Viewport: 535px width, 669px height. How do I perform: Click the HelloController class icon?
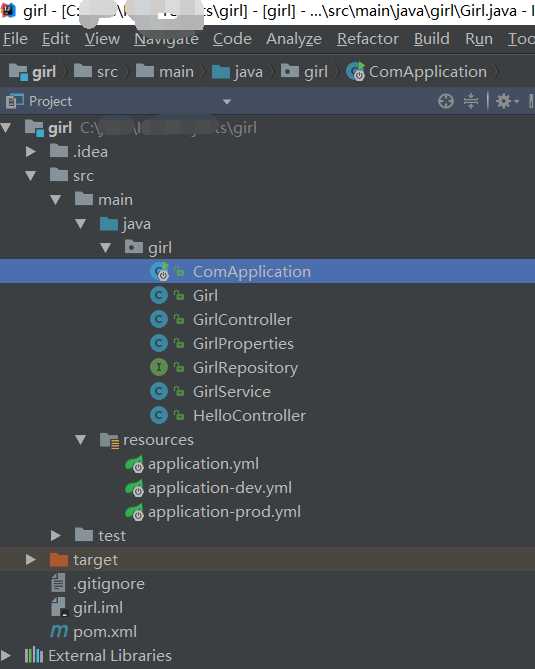pyautogui.click(x=159, y=416)
